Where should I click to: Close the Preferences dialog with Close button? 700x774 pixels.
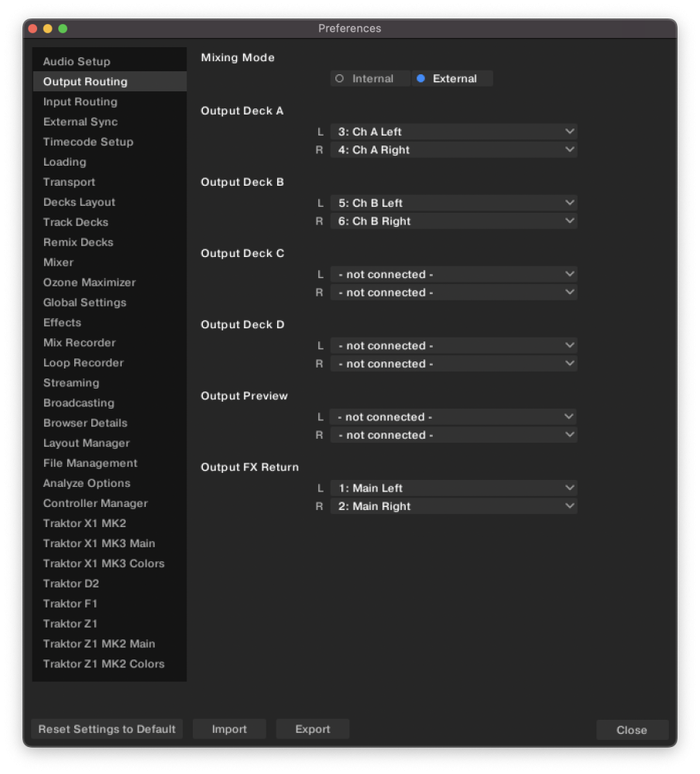click(632, 730)
